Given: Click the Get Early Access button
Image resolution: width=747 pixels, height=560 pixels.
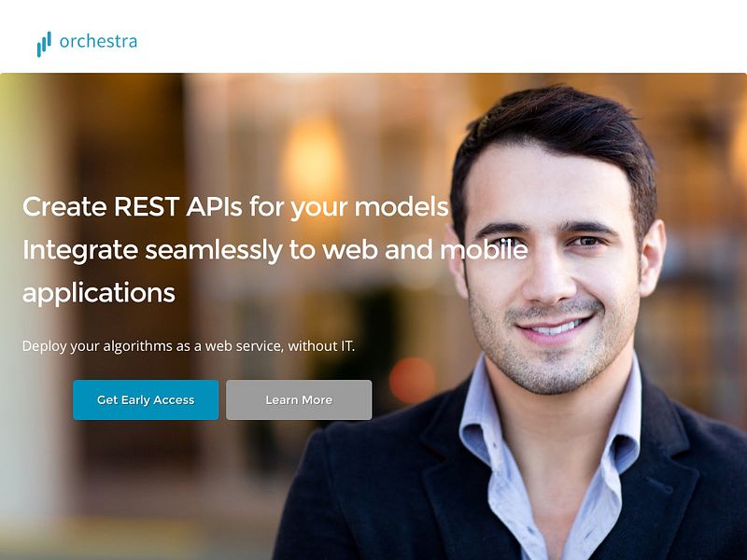Looking at the screenshot, I should point(146,400).
